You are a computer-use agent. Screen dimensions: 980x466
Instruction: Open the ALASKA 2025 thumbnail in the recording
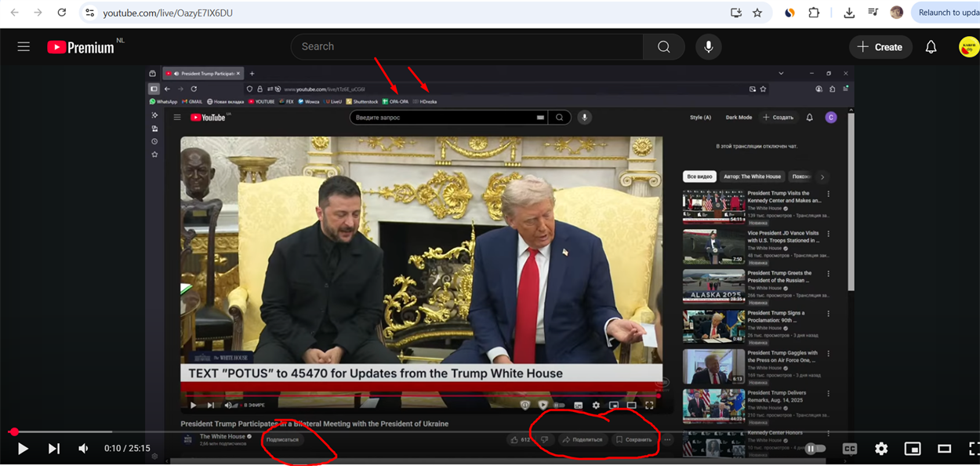713,286
